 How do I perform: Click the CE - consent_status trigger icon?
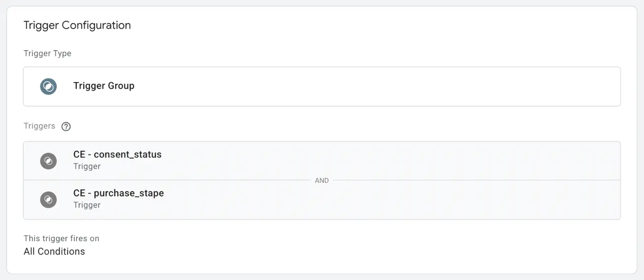[48, 161]
